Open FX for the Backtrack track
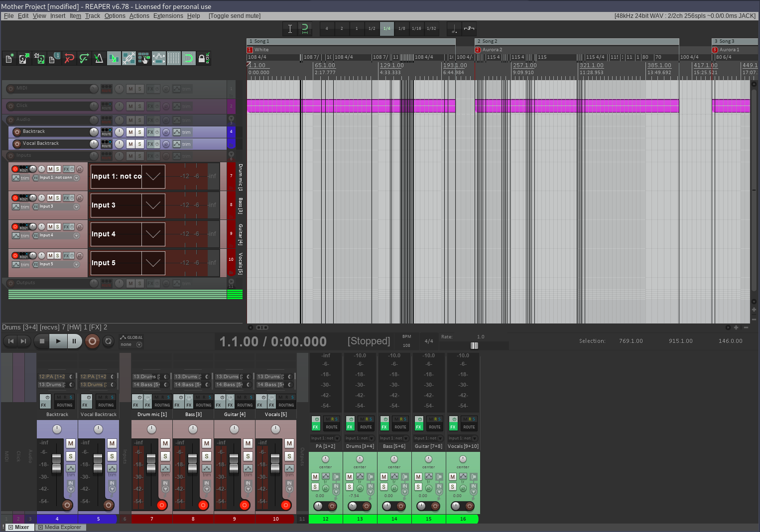This screenshot has height=532, width=760. 150,132
